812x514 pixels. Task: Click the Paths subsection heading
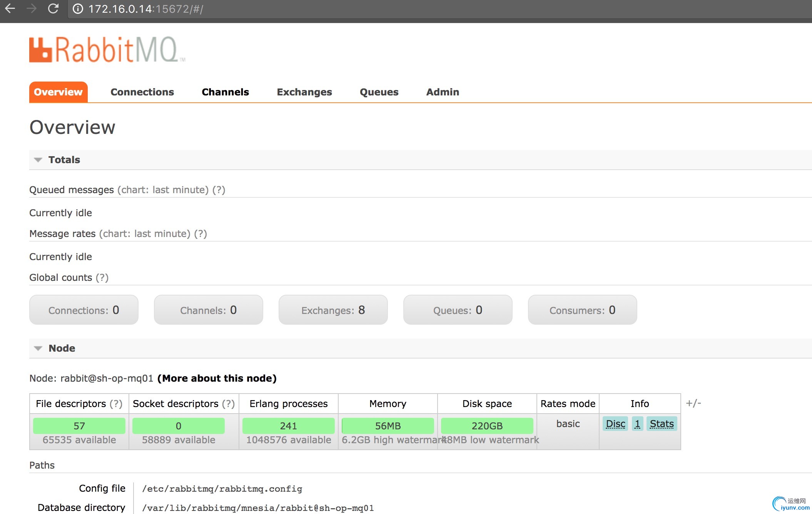(42, 465)
